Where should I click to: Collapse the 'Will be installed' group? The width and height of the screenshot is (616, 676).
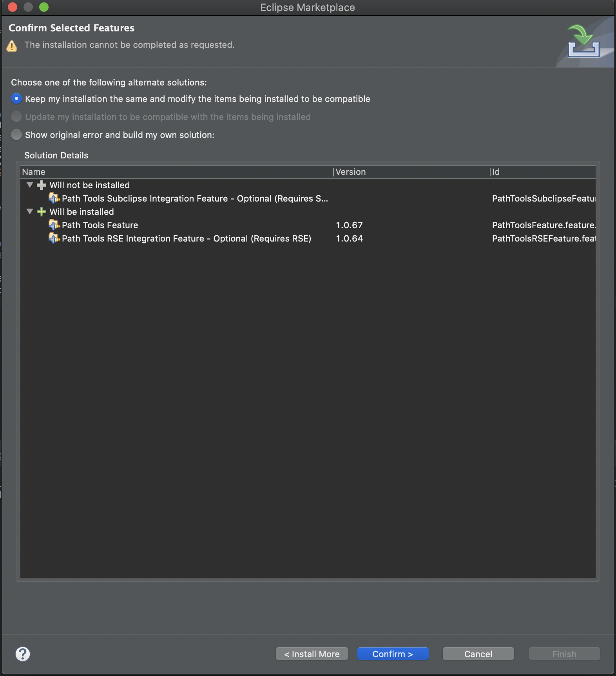[x=29, y=212]
